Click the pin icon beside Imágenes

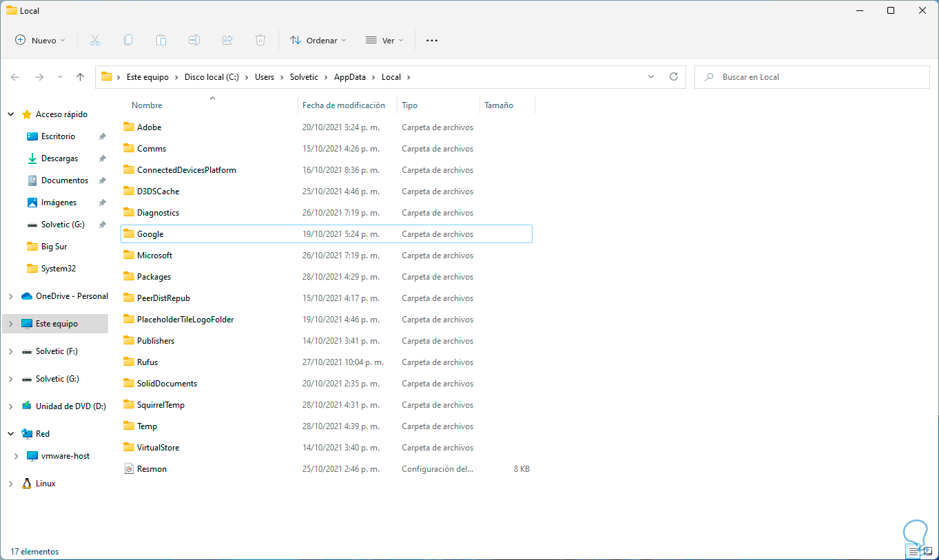click(x=102, y=203)
